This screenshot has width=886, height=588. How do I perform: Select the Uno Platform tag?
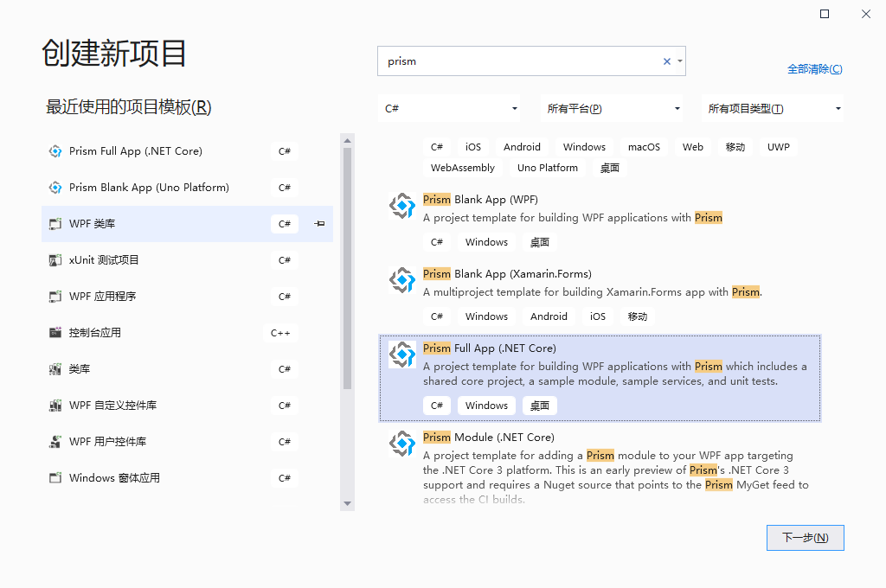548,168
